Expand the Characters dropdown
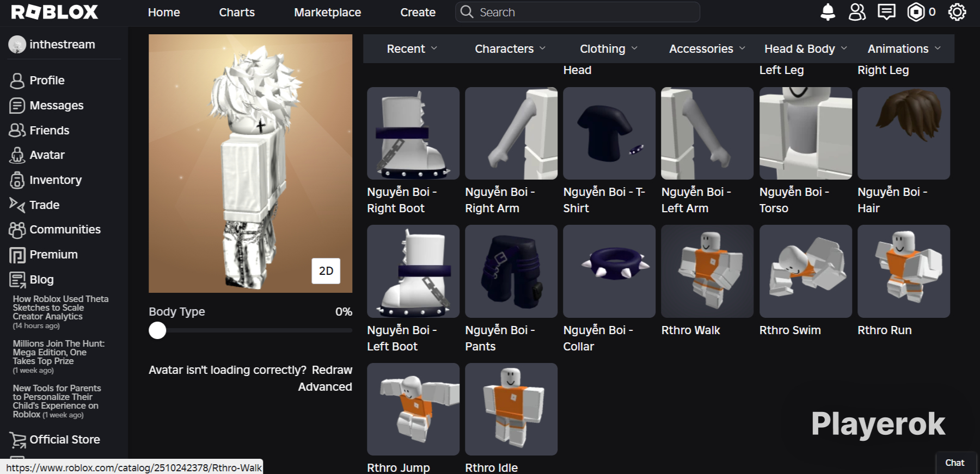 tap(510, 49)
